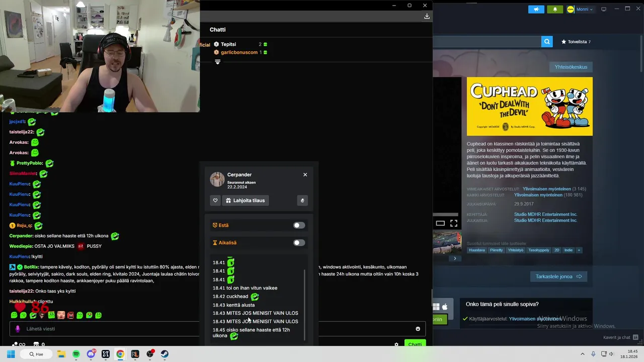The height and width of the screenshot is (362, 644).
Task: Click Steam Big Picture display icon
Action: (604, 9)
